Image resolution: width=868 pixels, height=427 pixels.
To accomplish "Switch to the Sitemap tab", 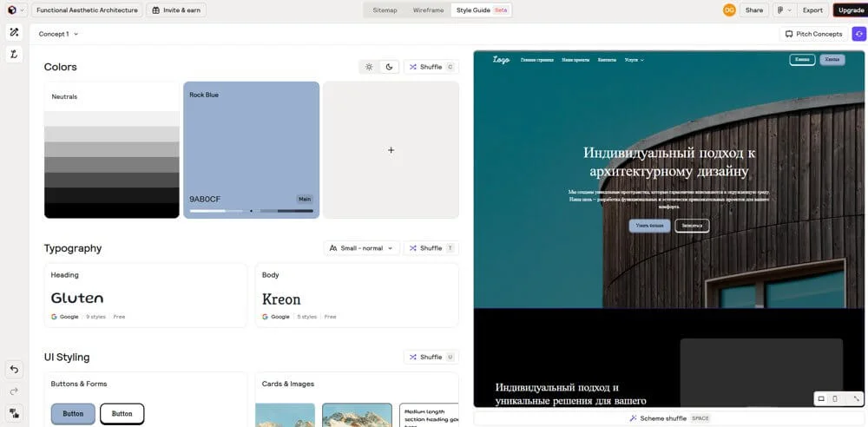I will point(385,10).
